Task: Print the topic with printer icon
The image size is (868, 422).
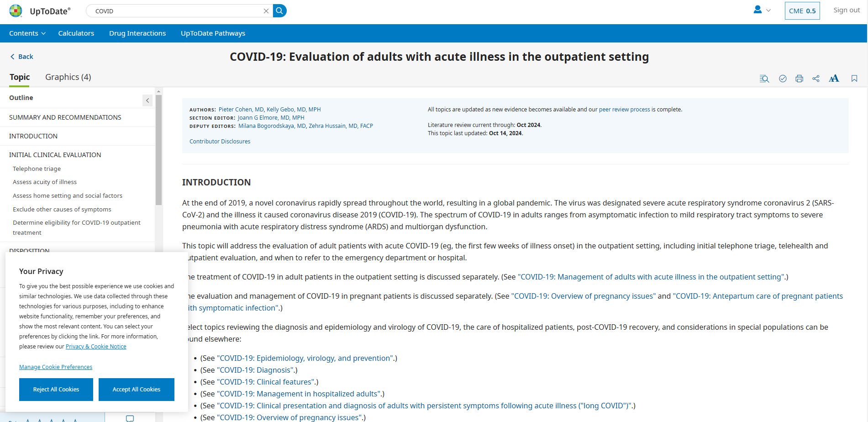Action: (x=799, y=79)
